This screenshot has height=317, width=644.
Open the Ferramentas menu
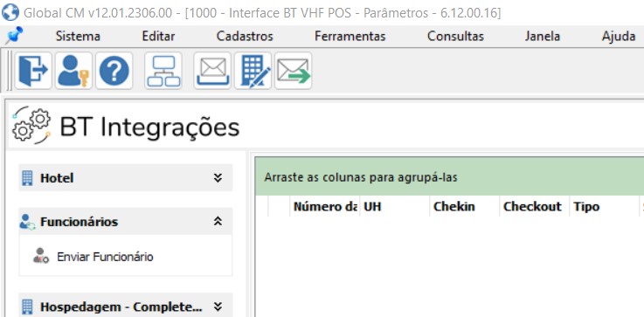click(x=350, y=36)
